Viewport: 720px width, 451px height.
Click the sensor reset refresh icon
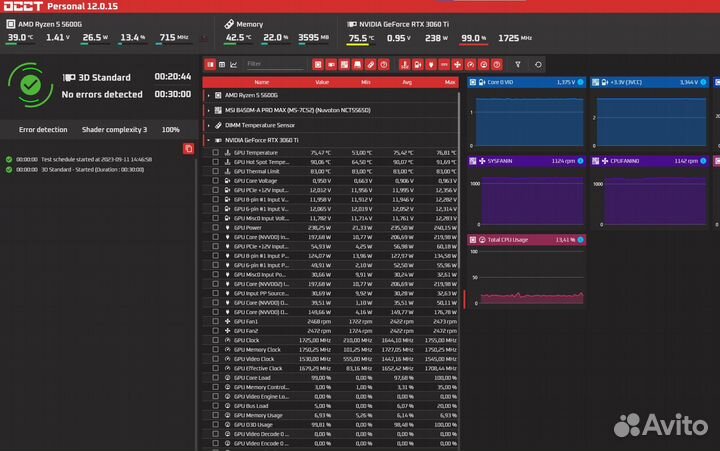coord(539,64)
